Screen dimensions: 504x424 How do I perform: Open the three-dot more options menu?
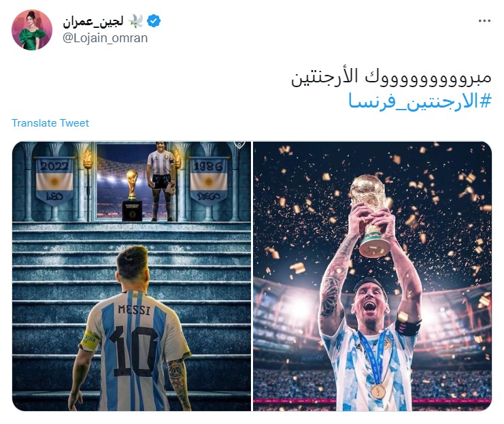coord(484,21)
